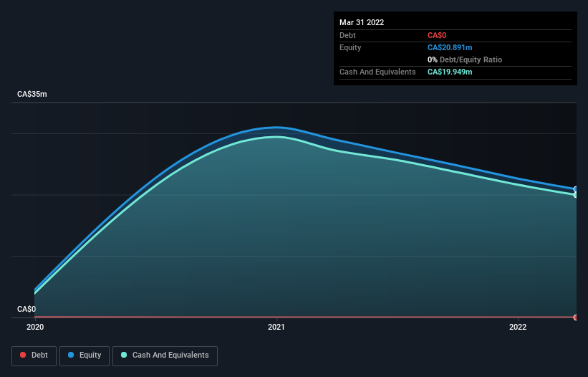588x377 pixels.
Task: Toggle the Equity legend button
Action: [85, 355]
